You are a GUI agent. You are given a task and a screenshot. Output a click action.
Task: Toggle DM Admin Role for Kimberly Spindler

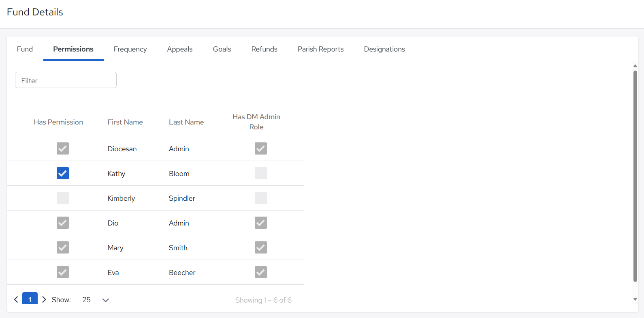tap(261, 198)
